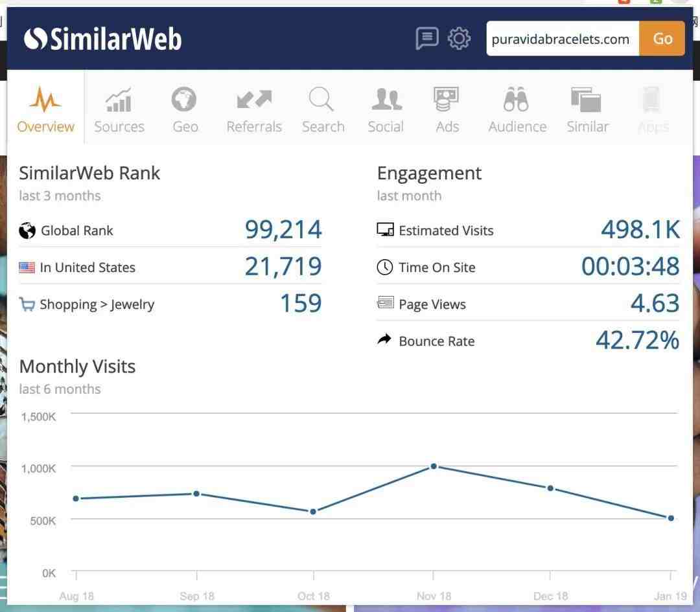View the Audience tab

click(517, 109)
